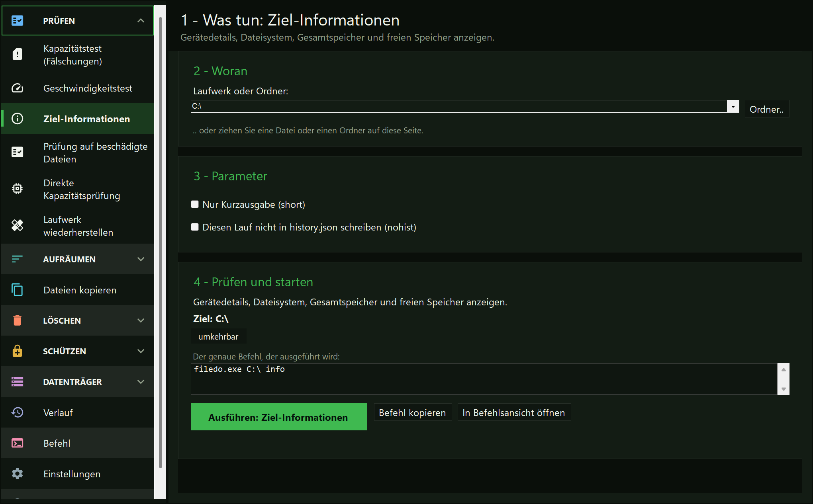Open the Laufwerk oder Ordner dropdown arrow
Screen dimensions: 813x504
pos(733,106)
